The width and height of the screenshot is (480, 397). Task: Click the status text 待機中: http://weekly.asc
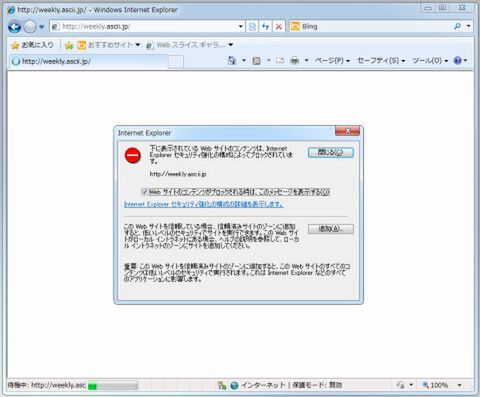click(47, 385)
